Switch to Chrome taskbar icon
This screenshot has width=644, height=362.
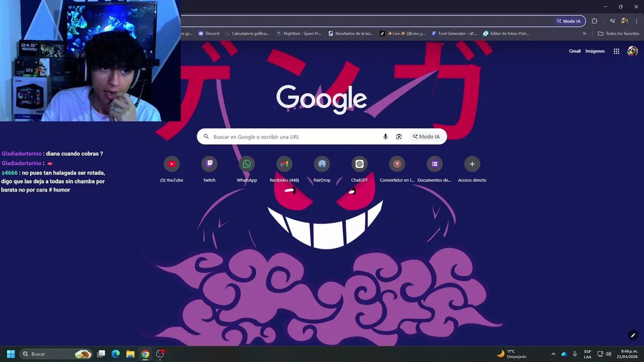tap(145, 354)
